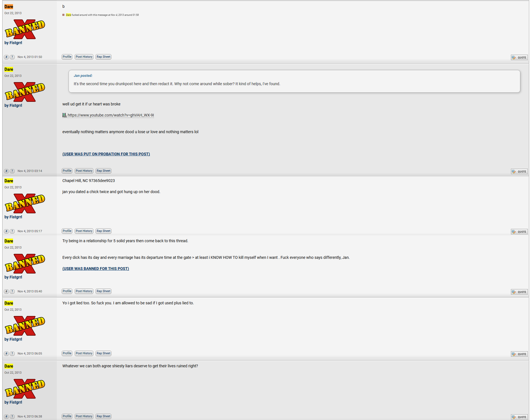Click Dare username on 05:40 post

click(x=9, y=241)
